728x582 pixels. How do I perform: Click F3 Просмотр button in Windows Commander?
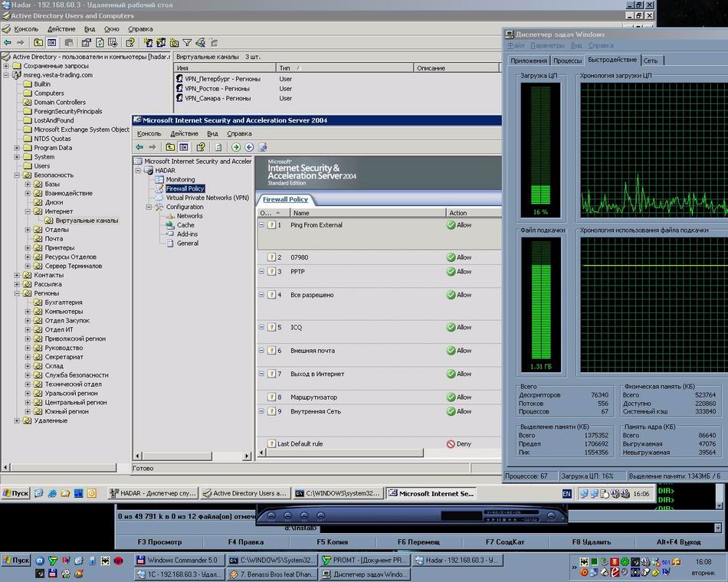[x=159, y=541]
